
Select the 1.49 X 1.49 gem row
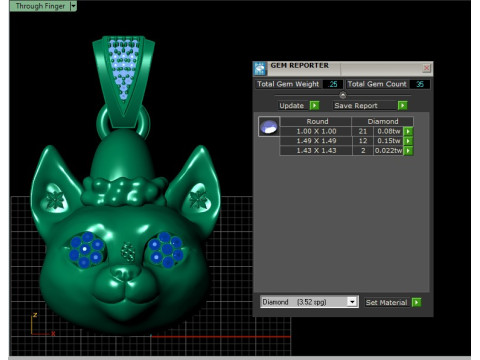coord(347,141)
